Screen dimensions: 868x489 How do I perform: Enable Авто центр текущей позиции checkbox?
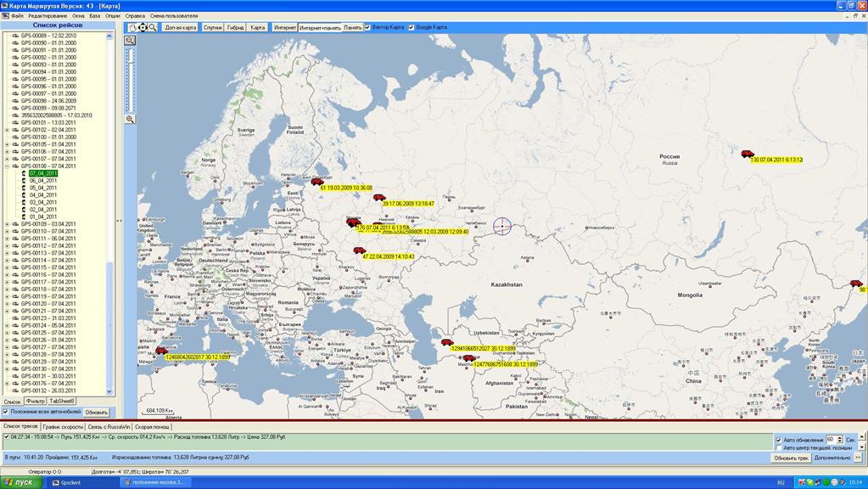[778, 447]
